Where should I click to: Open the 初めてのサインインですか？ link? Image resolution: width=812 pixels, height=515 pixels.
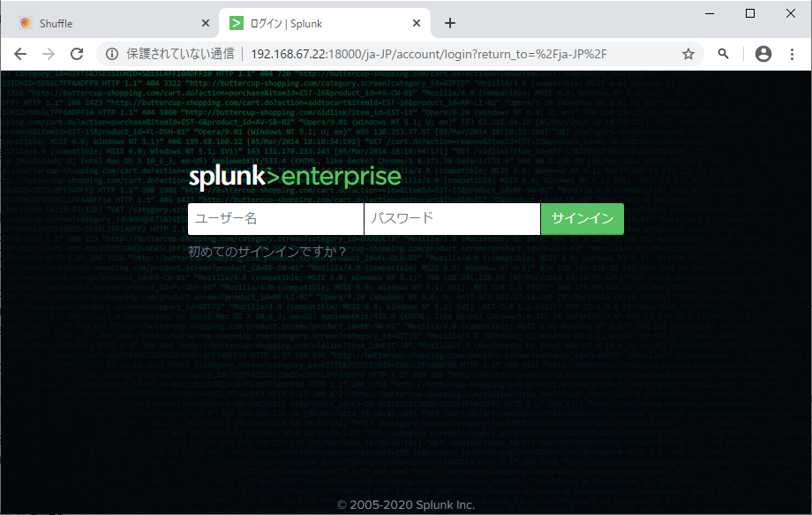(267, 252)
